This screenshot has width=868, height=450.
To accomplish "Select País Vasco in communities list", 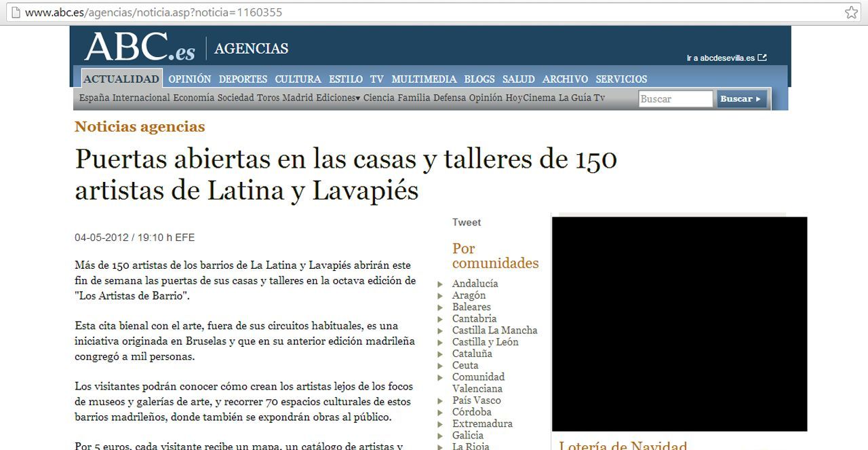I will click(477, 400).
